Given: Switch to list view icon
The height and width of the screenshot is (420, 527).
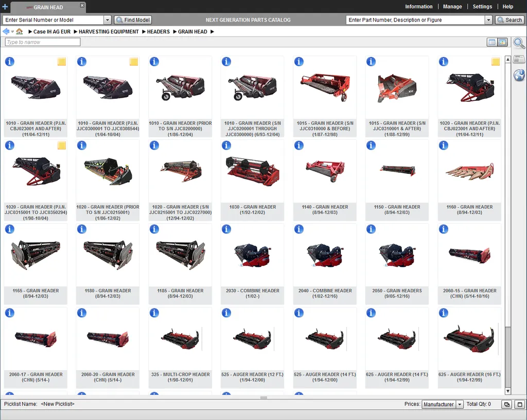Looking at the screenshot, I should [491, 42].
